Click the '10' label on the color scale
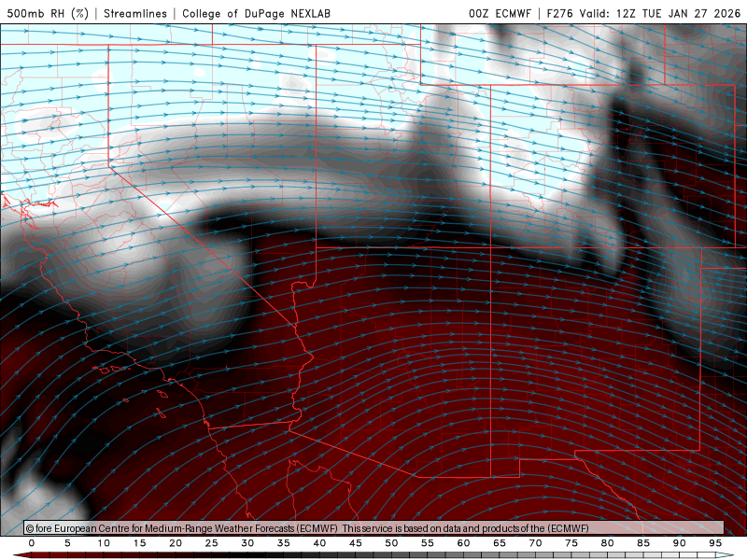The width and height of the screenshot is (747, 560). (x=104, y=543)
